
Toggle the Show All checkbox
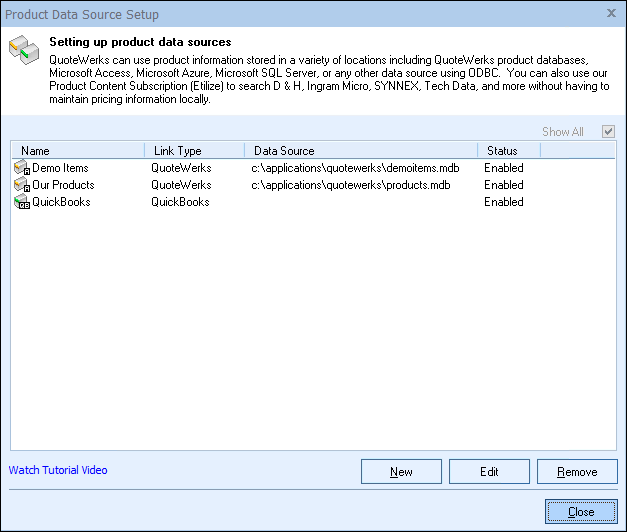tap(608, 132)
